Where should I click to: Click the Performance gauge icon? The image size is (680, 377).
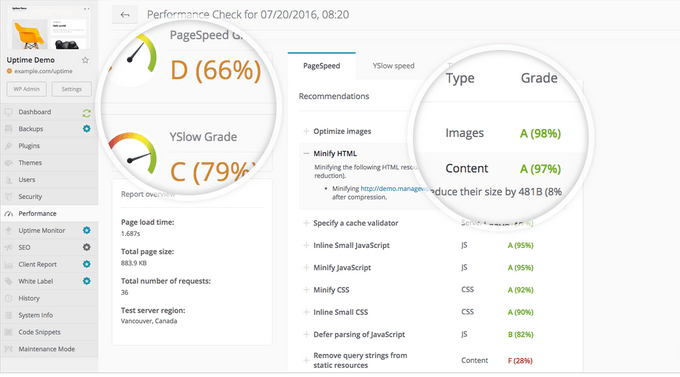click(x=8, y=213)
